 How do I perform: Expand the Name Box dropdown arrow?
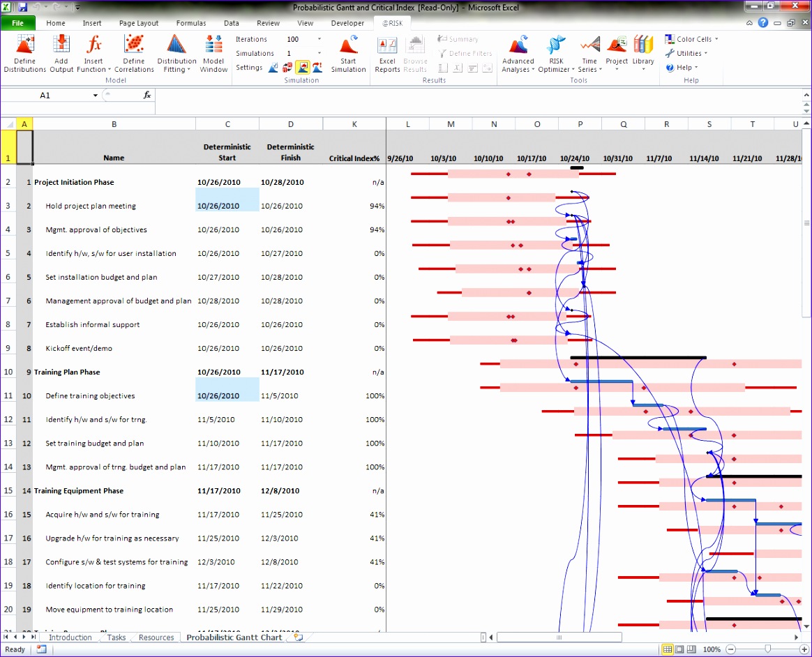coord(96,96)
